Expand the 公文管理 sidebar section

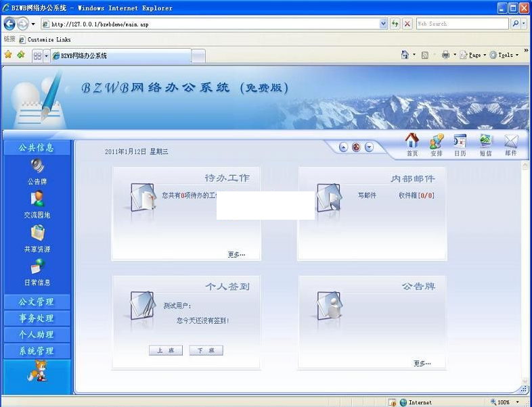click(x=37, y=302)
